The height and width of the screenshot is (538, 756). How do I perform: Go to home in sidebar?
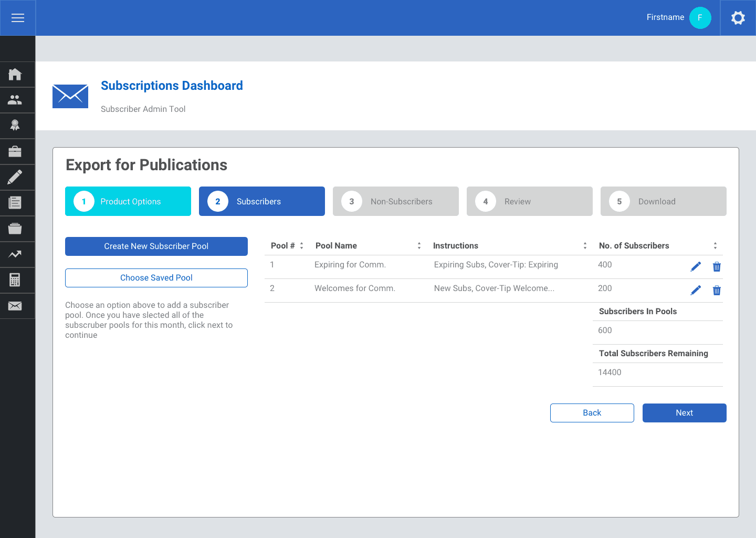15,74
